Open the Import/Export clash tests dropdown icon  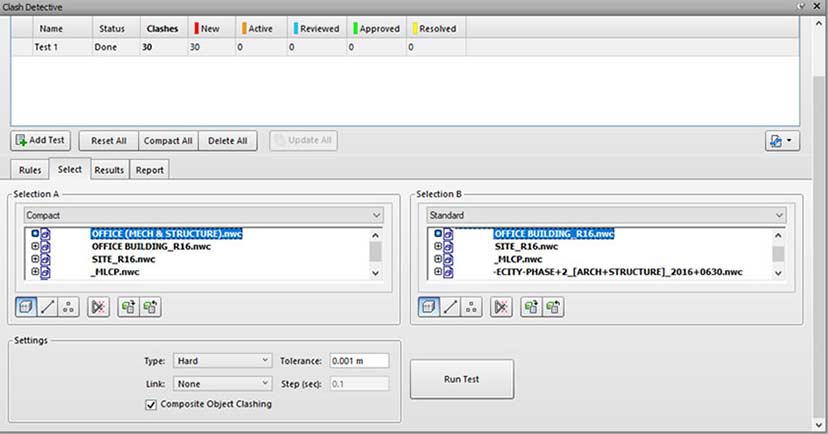(782, 141)
